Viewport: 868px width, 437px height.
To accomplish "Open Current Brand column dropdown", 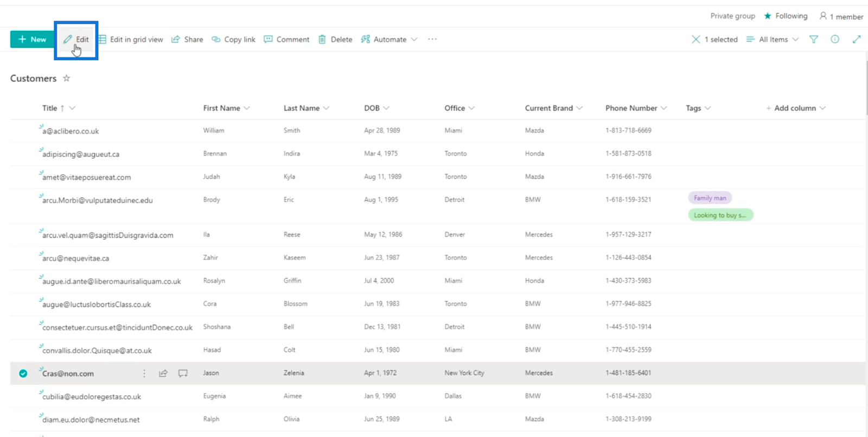I will (579, 108).
